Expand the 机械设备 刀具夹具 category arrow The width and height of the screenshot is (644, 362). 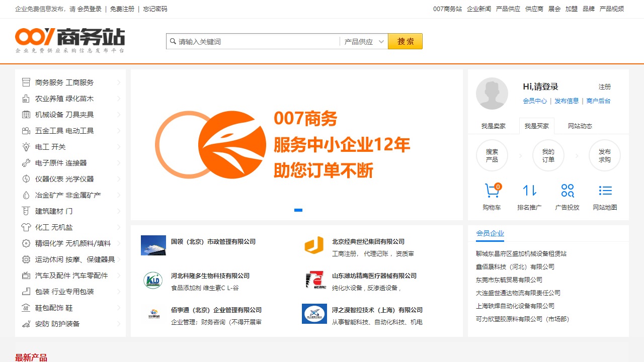point(119,115)
